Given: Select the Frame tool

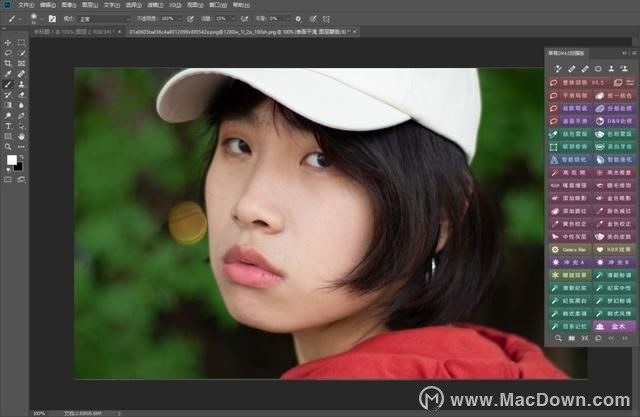Looking at the screenshot, I should (x=21, y=63).
